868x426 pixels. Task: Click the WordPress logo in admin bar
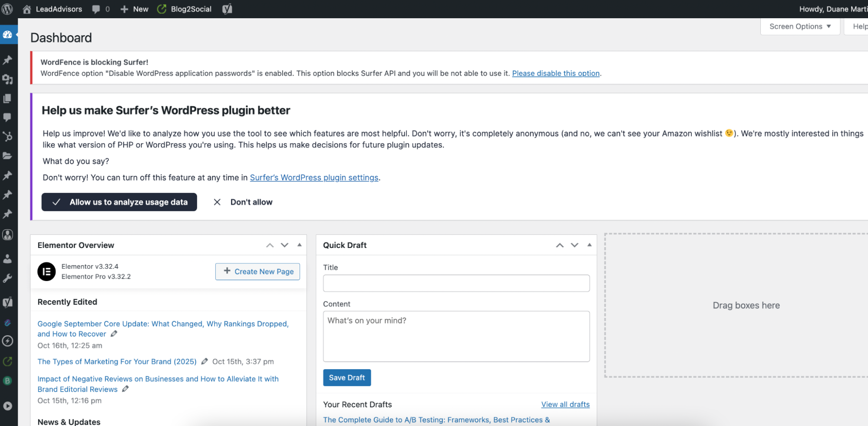(7, 9)
